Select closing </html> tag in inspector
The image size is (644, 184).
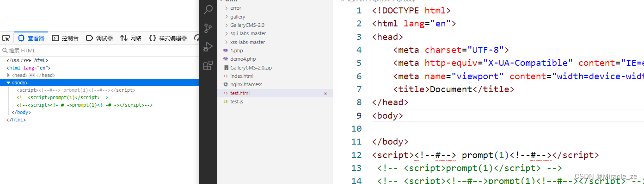(x=16, y=120)
